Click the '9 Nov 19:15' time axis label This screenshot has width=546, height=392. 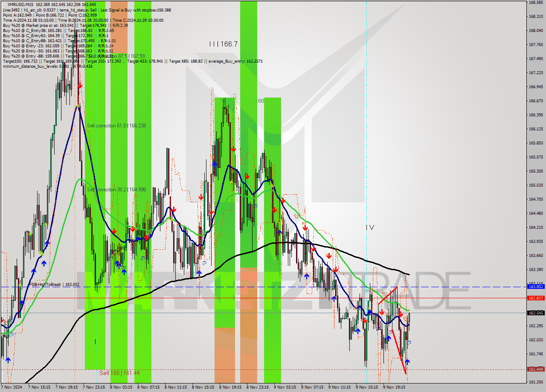click(394, 388)
